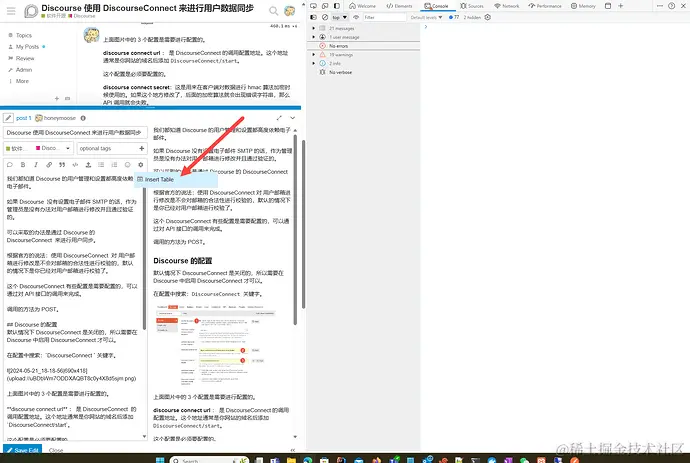Apply bold formatting in composer toolbar
This screenshot has width=690, height=463.
(23, 165)
